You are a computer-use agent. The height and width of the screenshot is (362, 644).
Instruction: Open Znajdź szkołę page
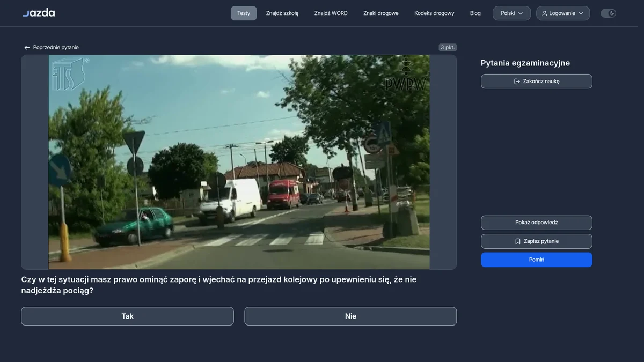pos(282,13)
